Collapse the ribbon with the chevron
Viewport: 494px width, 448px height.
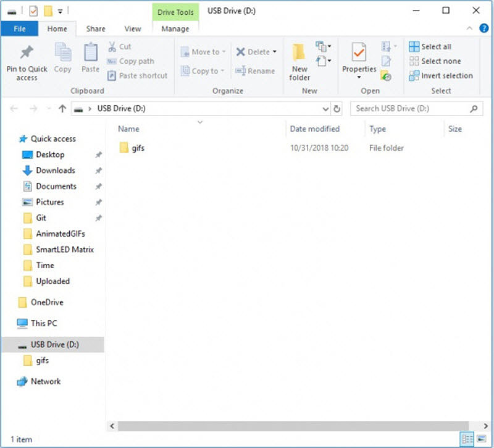pyautogui.click(x=468, y=28)
